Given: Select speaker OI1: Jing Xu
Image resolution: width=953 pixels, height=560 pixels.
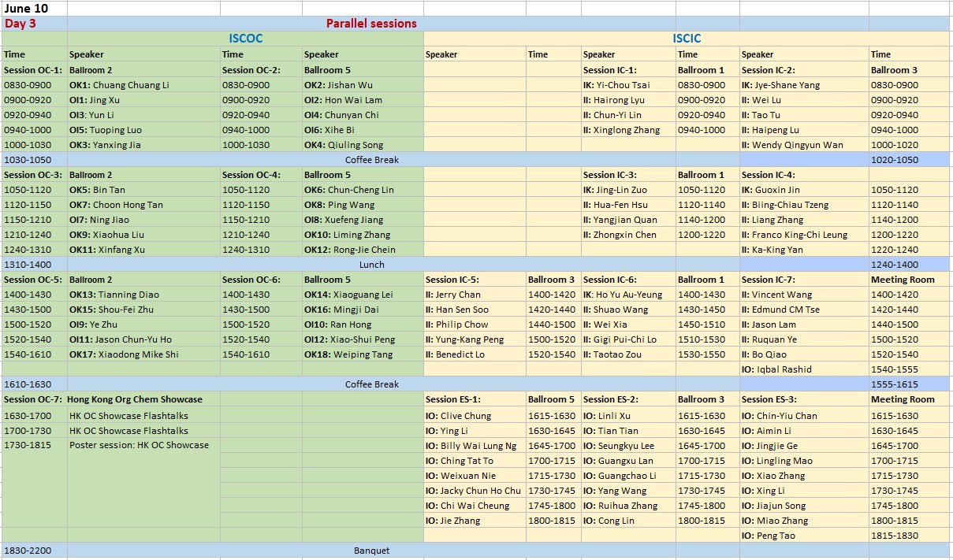Looking at the screenshot, I should 143,100.
